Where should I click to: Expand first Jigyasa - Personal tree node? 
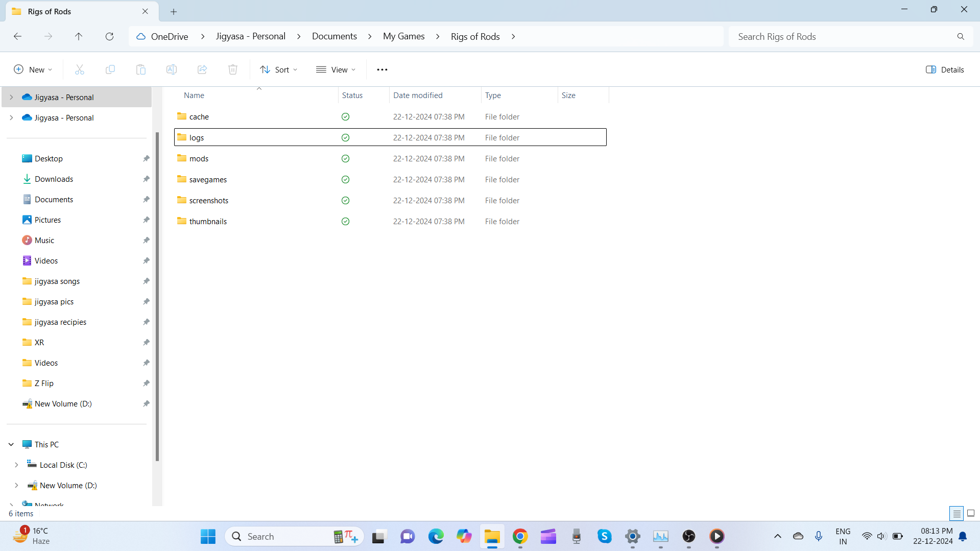(x=11, y=97)
